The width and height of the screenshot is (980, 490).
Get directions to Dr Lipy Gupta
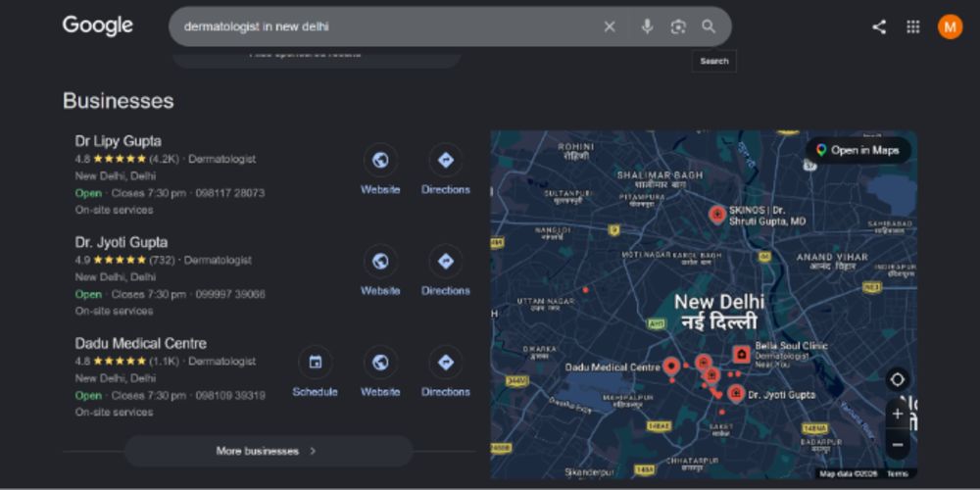pos(446,160)
